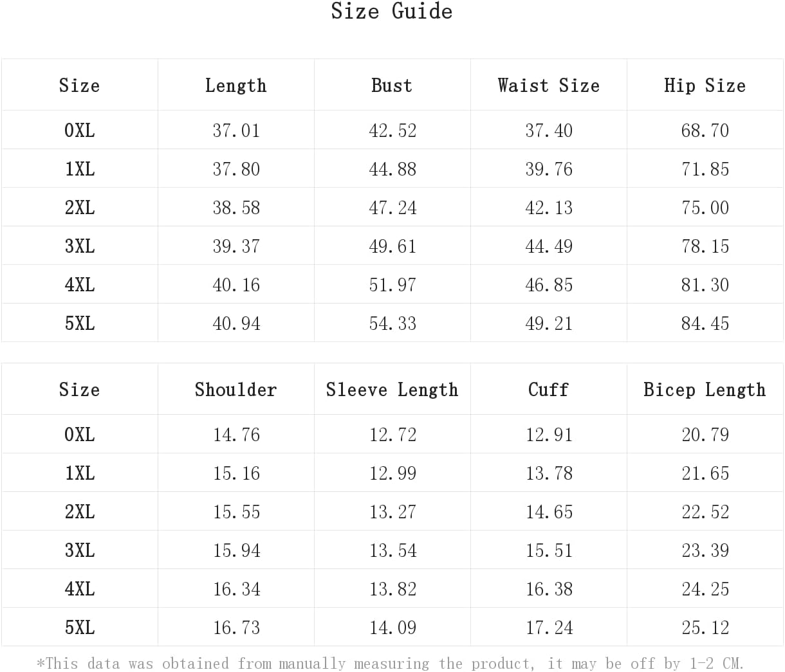
Task: Click the 3XL waist value 44.49
Action: [x=549, y=246]
